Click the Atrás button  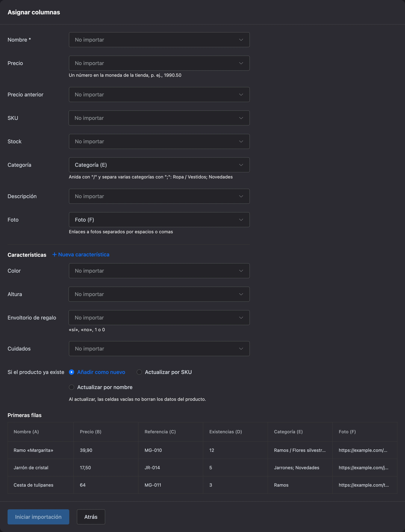(91, 517)
